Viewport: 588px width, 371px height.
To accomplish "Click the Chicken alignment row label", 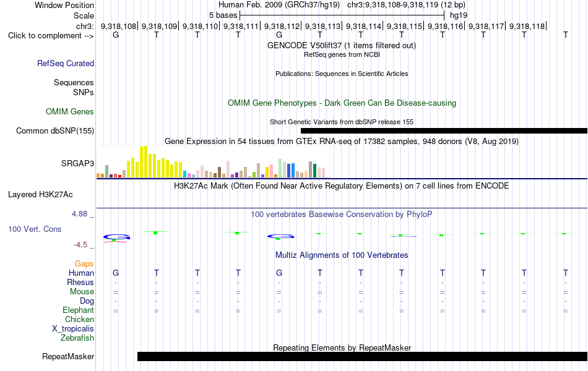I will click(x=79, y=319).
